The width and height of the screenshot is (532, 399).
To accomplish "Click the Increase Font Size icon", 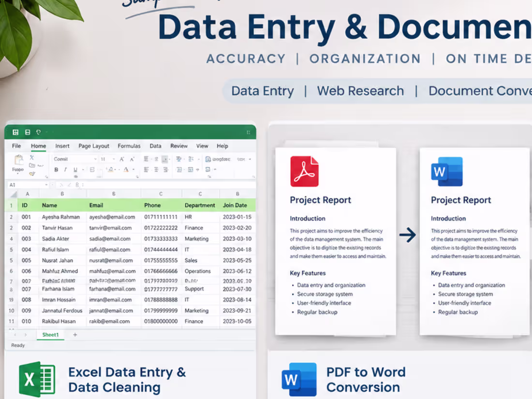I will pyautogui.click(x=122, y=159).
